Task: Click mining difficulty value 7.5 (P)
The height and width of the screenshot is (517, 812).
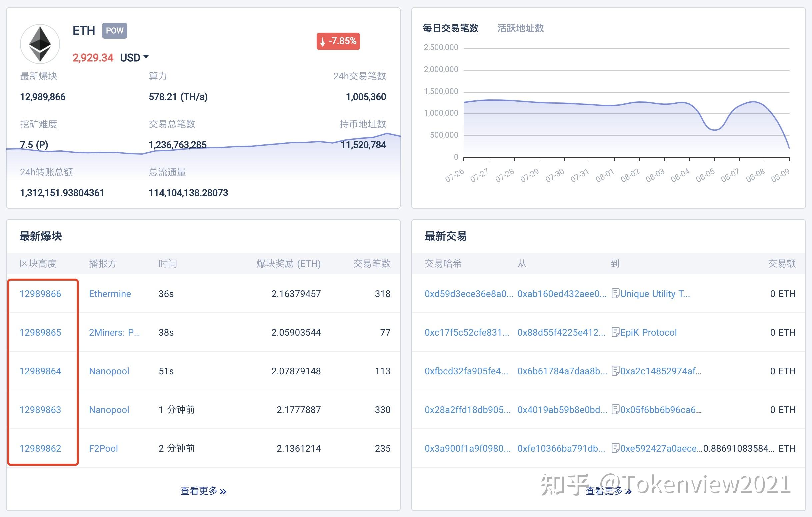Action: click(x=34, y=145)
